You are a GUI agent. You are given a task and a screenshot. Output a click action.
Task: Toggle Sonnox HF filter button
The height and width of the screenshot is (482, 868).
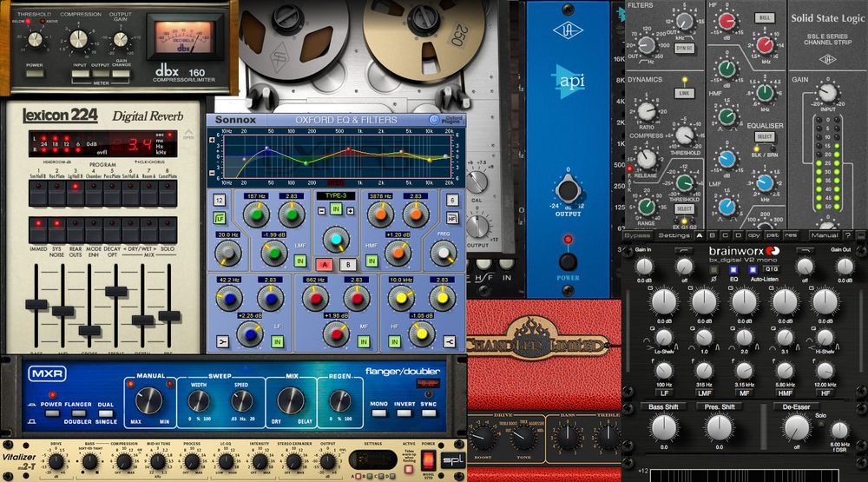(452, 218)
